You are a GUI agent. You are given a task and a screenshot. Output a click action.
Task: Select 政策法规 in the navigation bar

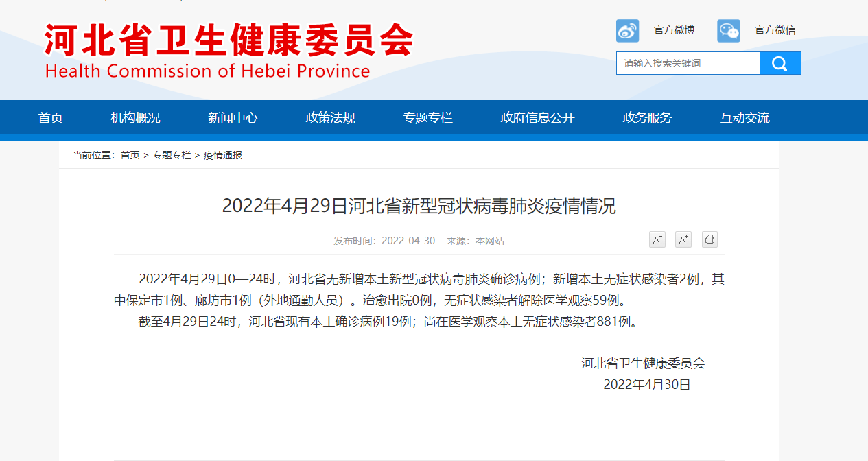coord(331,118)
